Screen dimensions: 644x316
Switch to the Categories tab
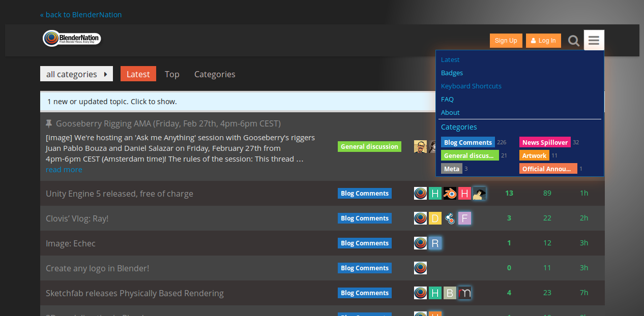[x=215, y=74]
